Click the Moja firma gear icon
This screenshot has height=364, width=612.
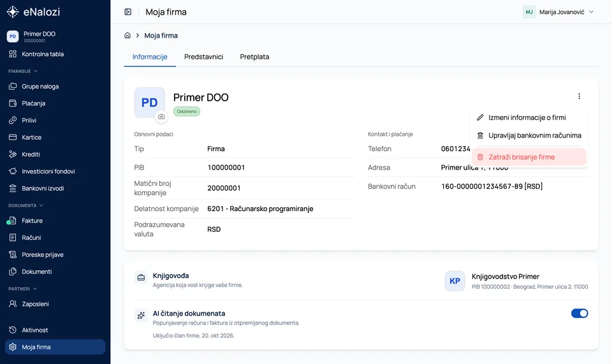(13, 347)
